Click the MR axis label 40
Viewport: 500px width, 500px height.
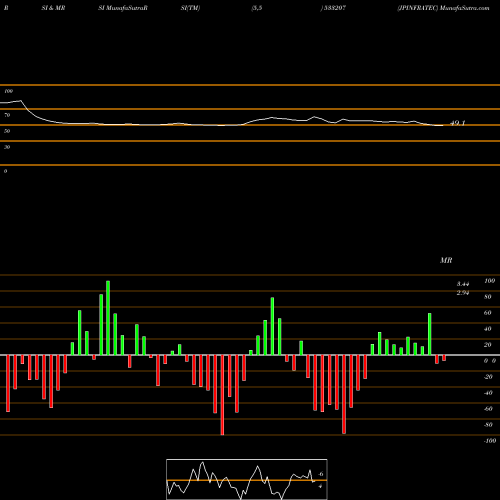pyautogui.click(x=488, y=329)
